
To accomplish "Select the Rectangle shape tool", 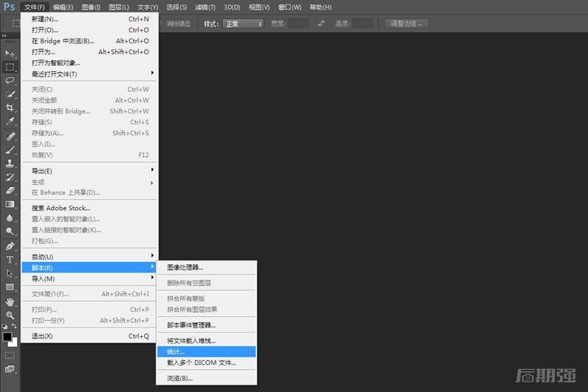I will pyautogui.click(x=10, y=287).
